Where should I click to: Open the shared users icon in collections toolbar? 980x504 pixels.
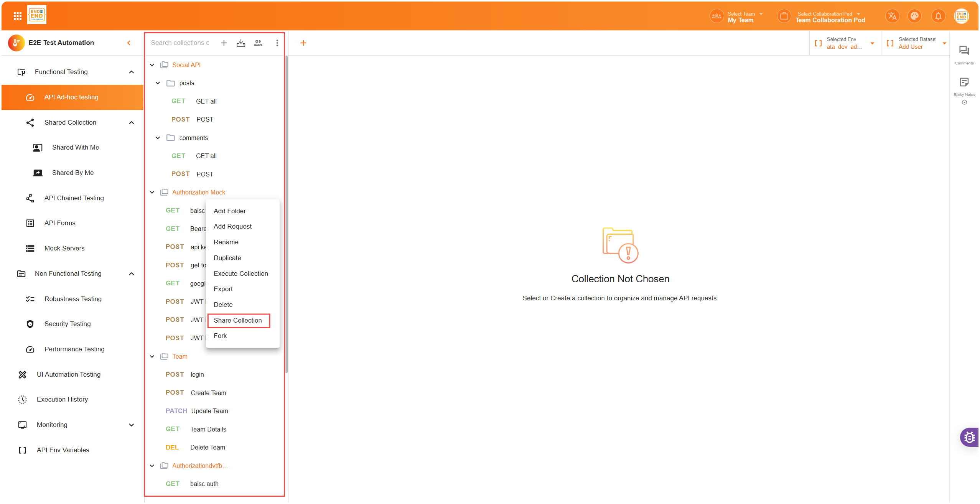point(258,43)
